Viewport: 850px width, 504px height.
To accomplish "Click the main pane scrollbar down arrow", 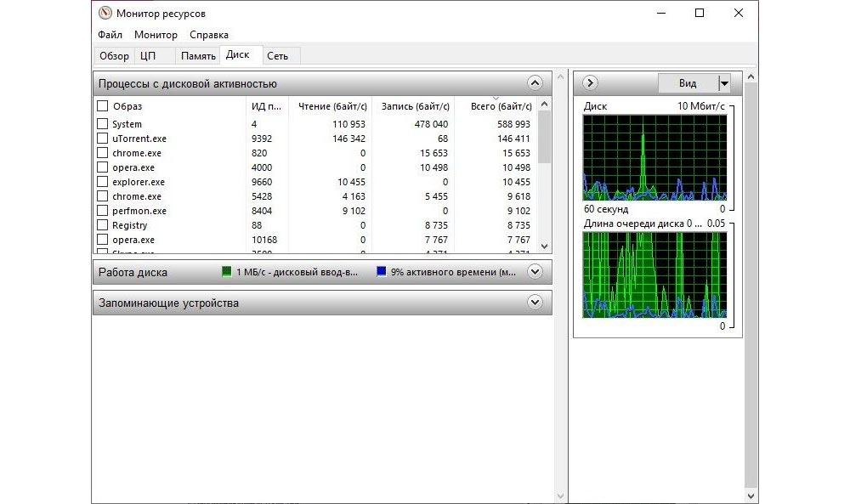I will [x=560, y=496].
